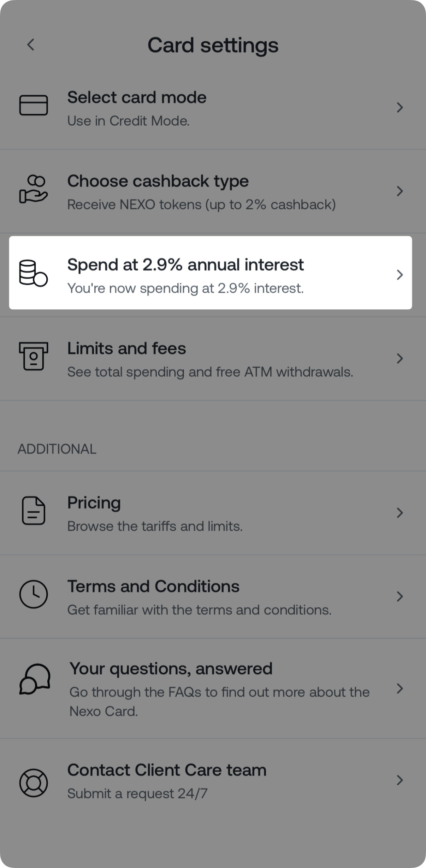Viewport: 426px width, 868px height.
Task: Open the Pricing row chevron
Action: (400, 513)
